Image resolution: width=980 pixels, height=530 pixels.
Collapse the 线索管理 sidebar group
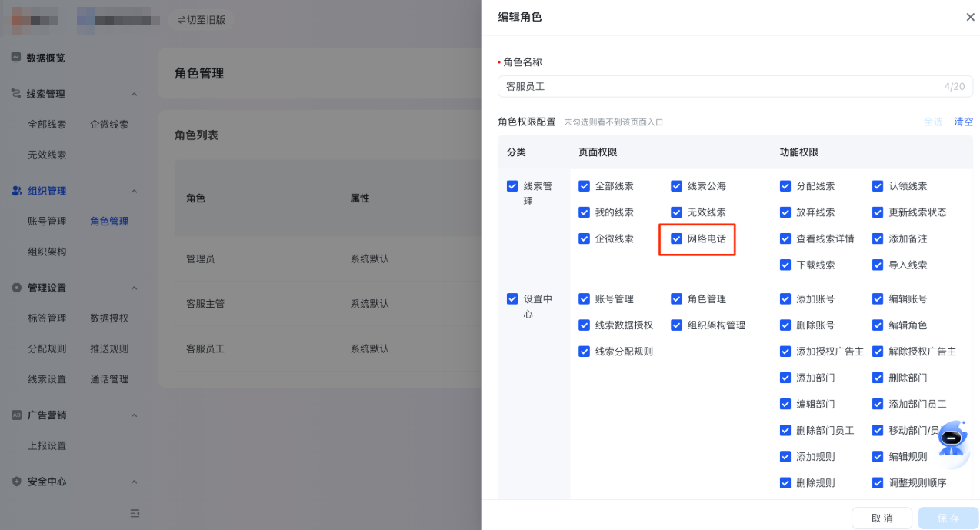click(135, 94)
